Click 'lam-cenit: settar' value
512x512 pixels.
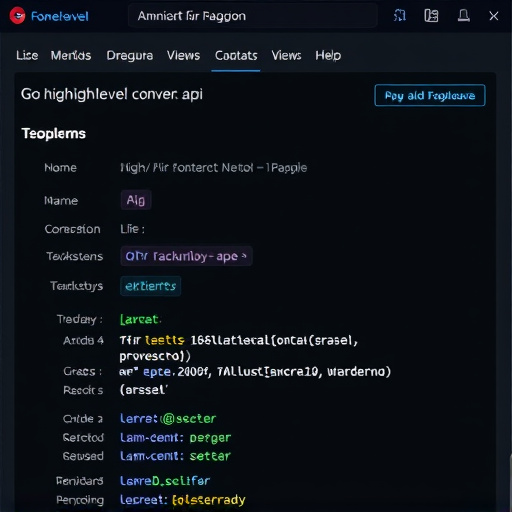coord(175,456)
